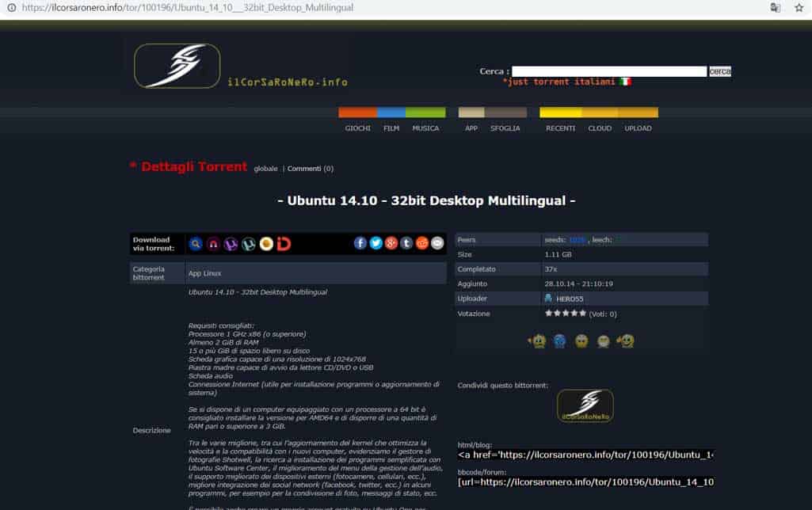
Task: Click the blue FILM color bar
Action: 391,112
